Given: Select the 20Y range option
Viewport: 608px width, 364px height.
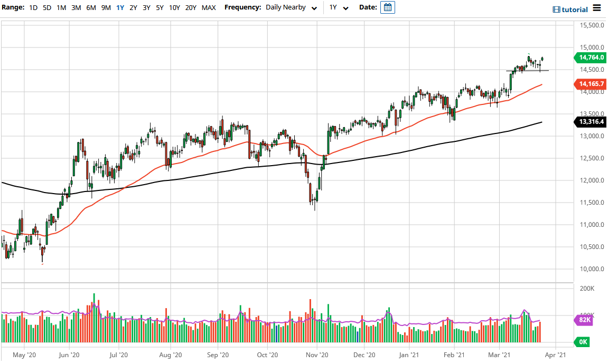Looking at the screenshot, I should 191,8.
